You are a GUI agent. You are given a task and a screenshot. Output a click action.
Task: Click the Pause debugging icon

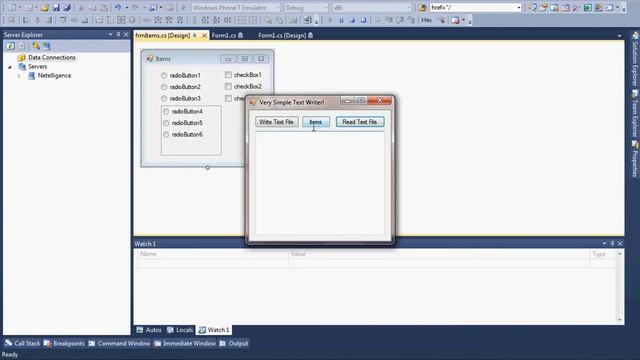coord(341,20)
